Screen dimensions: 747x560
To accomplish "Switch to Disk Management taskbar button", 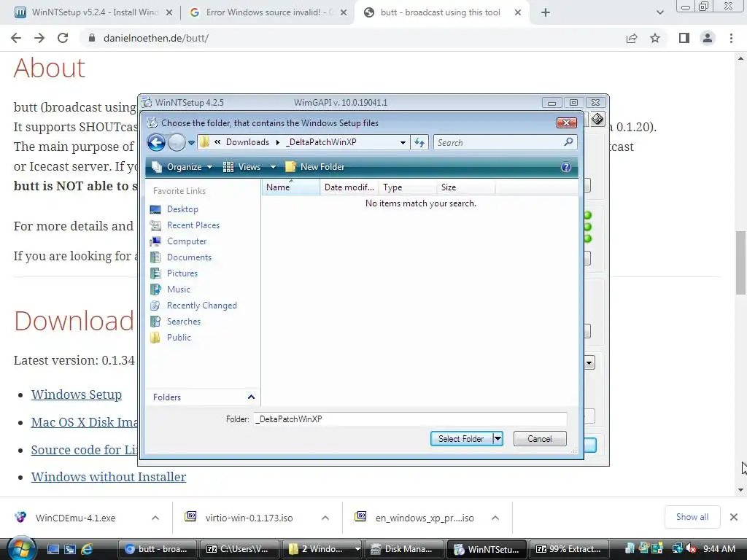I will click(x=405, y=549).
